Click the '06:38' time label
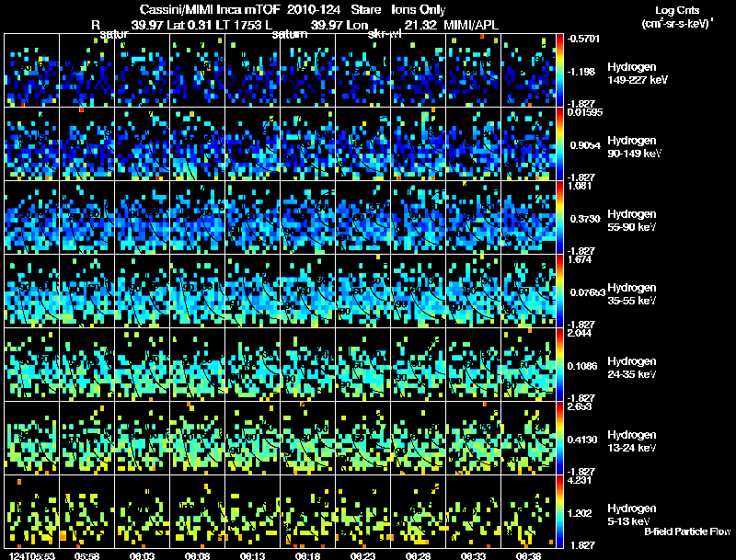 [x=528, y=555]
